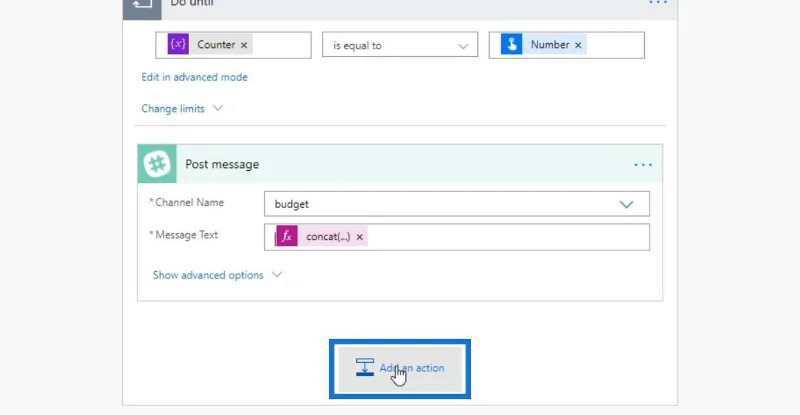Expand Change limits section
This screenshot has width=800, height=415.
[182, 109]
